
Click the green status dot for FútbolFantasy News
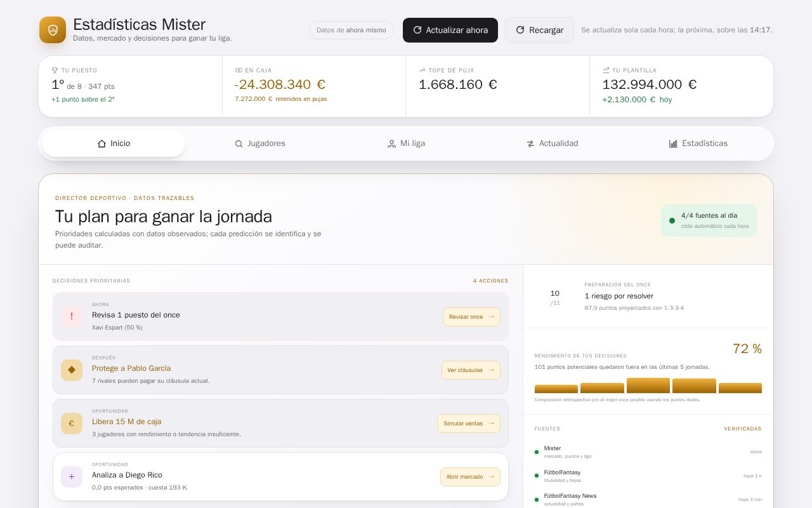coord(537,500)
